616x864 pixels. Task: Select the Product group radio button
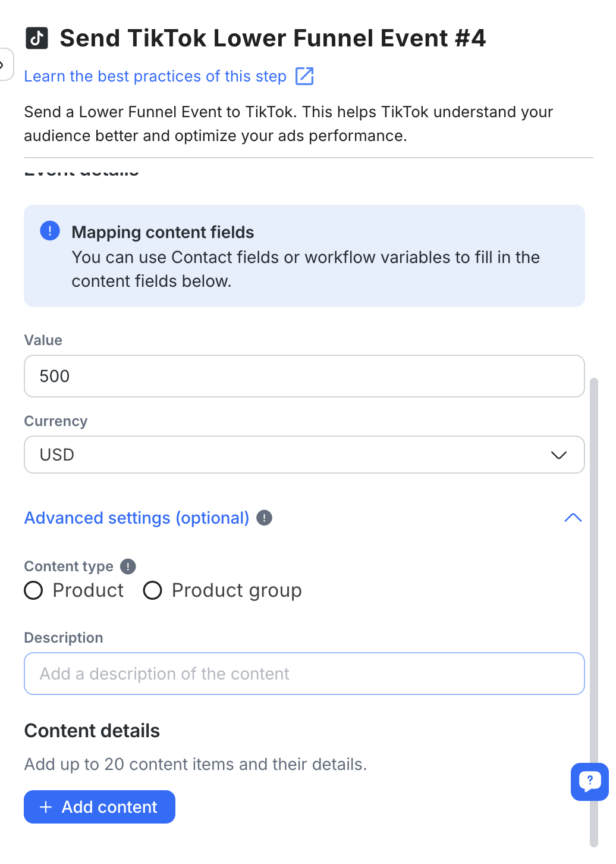coord(153,590)
